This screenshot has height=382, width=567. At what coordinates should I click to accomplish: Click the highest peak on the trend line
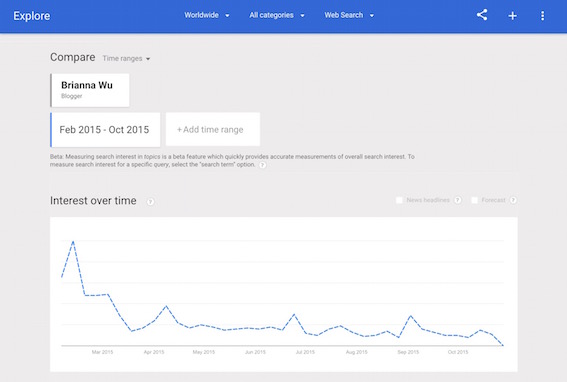pyautogui.click(x=73, y=242)
